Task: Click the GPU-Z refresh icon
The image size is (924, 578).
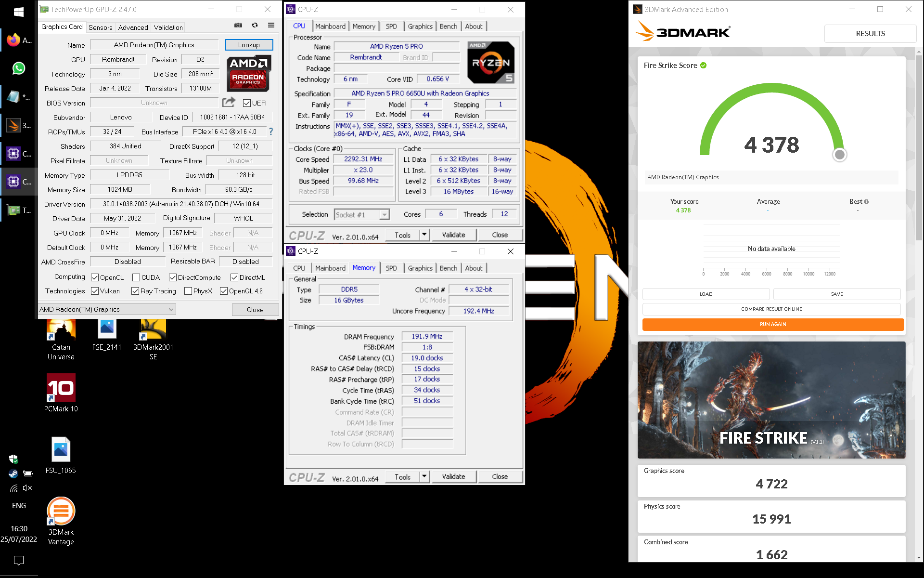Action: (x=255, y=25)
